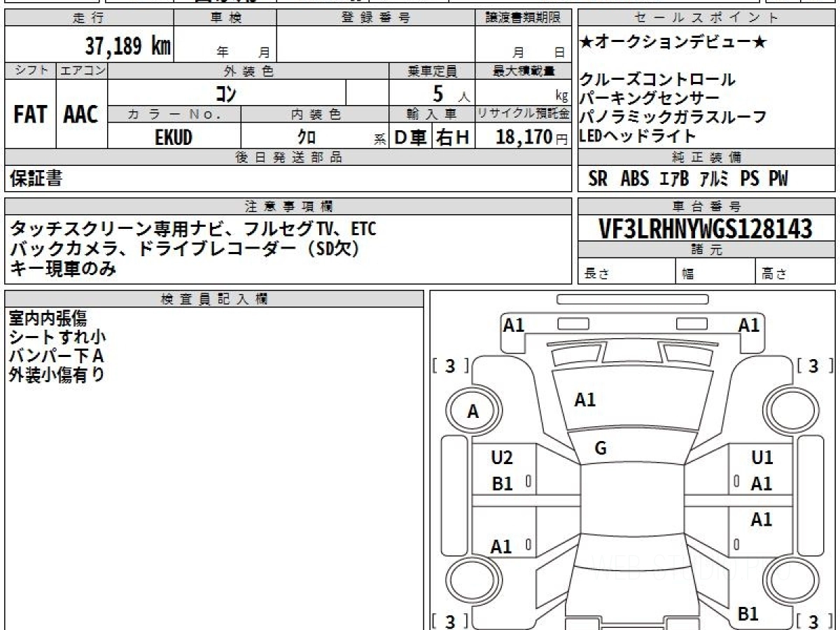Click the 純正装備 header
The width and height of the screenshot is (840, 630).
pyautogui.click(x=706, y=157)
